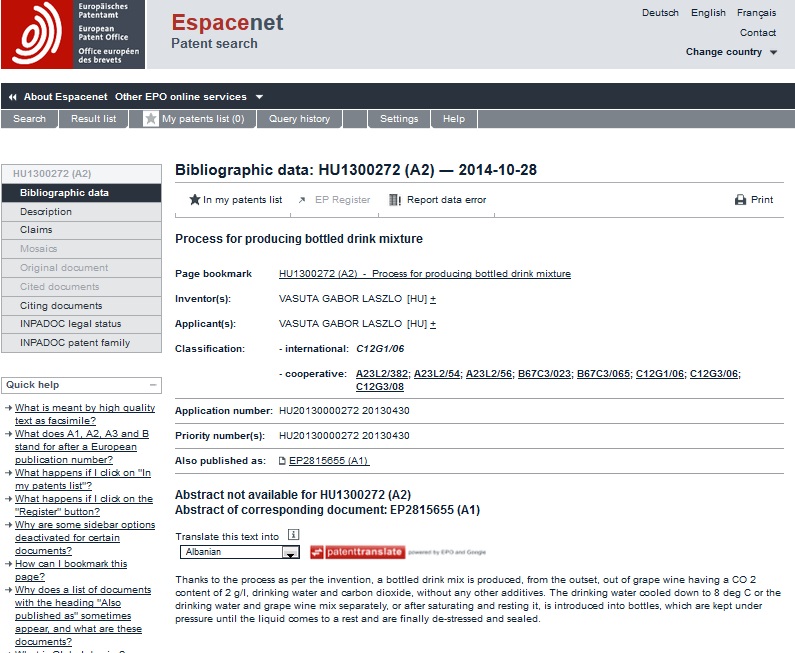Switch language to Français
The image size is (795, 653).
(756, 13)
